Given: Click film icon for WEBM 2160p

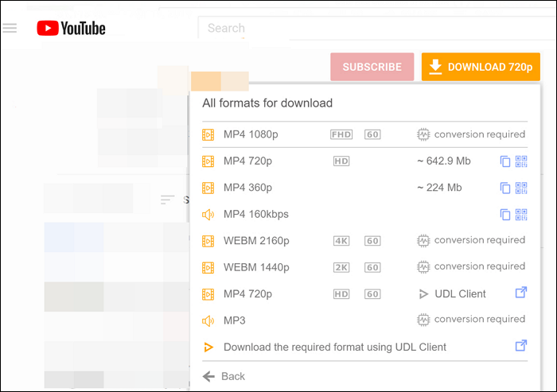Looking at the screenshot, I should [x=208, y=241].
